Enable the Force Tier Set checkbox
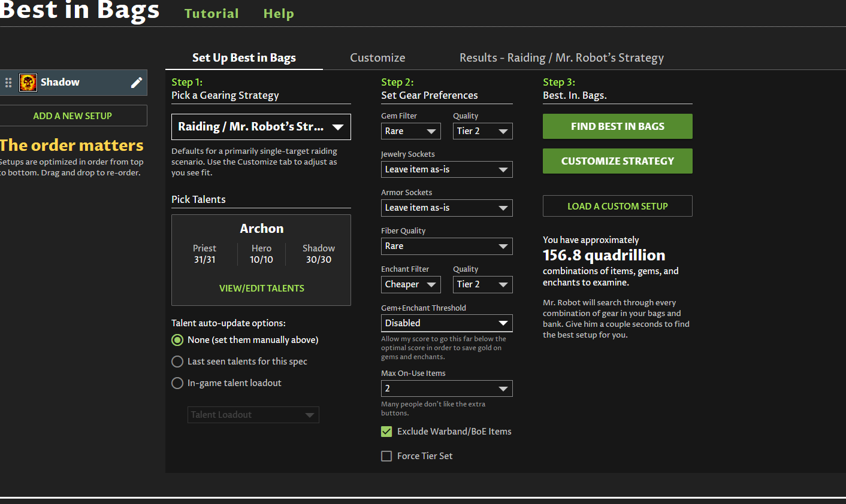Screen dimensions: 846x504 click(x=387, y=456)
